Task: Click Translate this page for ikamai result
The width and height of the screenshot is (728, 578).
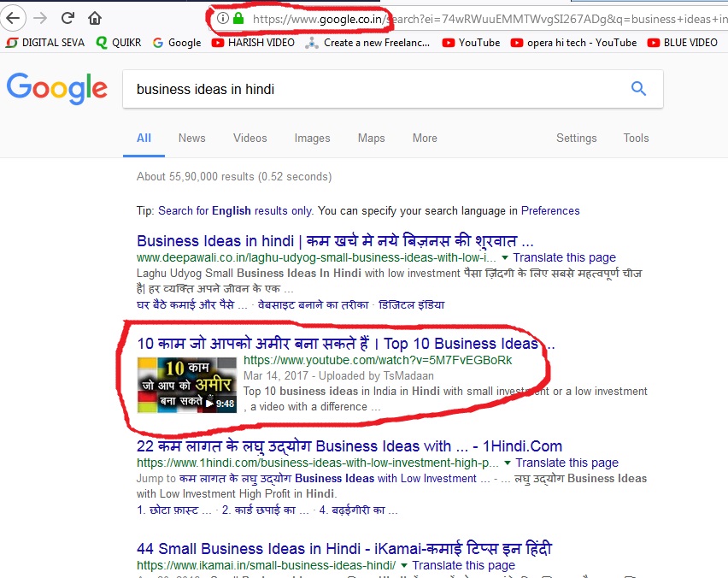Action: pyautogui.click(x=463, y=565)
